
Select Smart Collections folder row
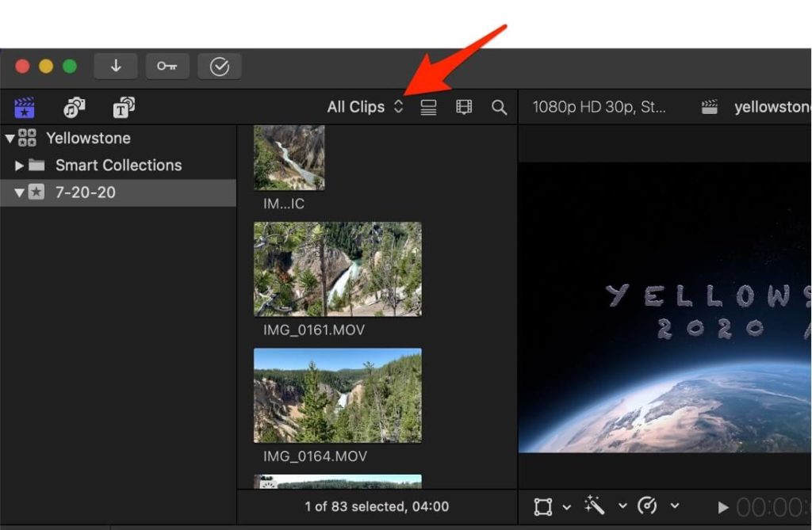click(x=118, y=166)
